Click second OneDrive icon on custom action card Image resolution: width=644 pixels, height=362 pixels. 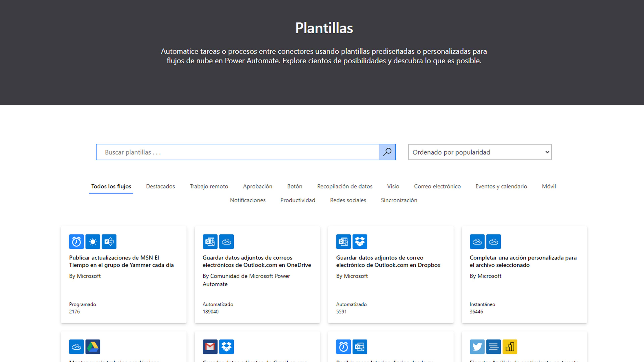[x=494, y=242]
